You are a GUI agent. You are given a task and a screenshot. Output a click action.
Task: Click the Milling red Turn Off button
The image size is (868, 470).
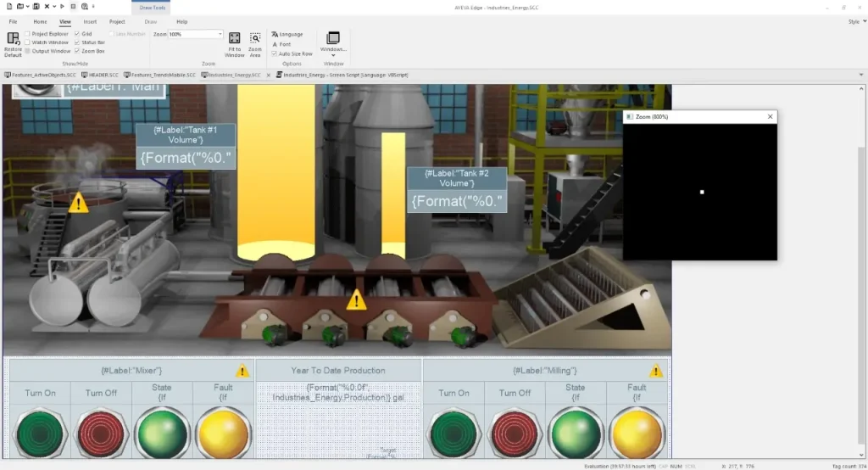pos(515,433)
